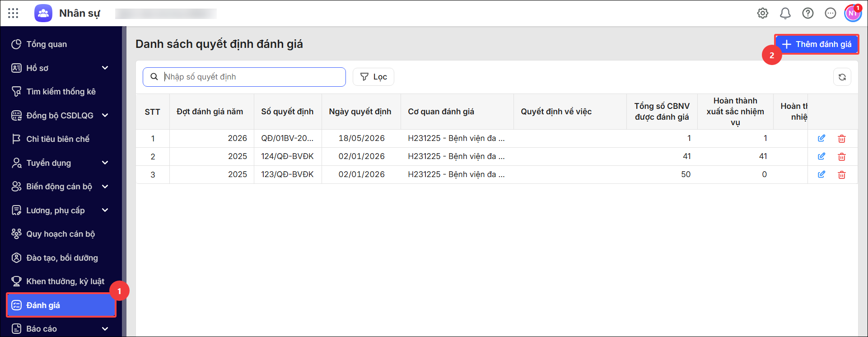Open help question mark icon
Screen dimensions: 868x337
[808, 13]
